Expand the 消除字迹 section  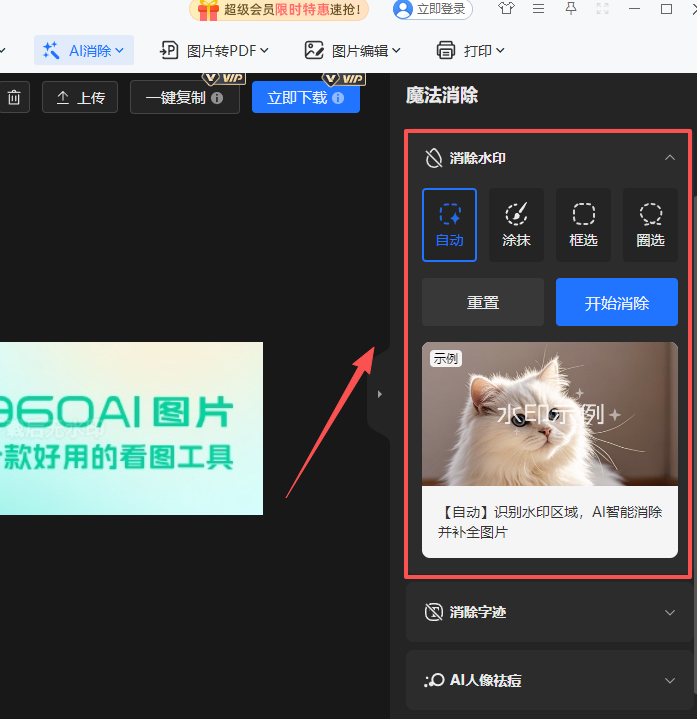point(670,612)
